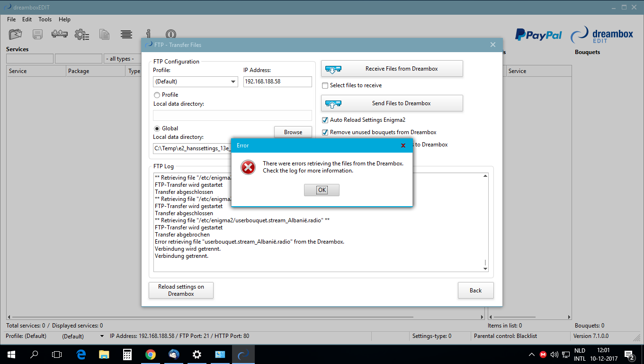The image size is (644, 364).
Task: Click the PayPal donate logo
Action: pos(538,35)
